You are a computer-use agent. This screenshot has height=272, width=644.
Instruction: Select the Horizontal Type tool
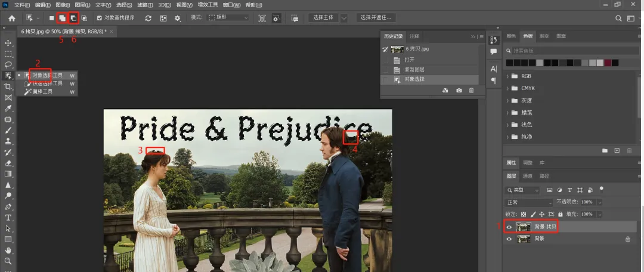coord(8,217)
